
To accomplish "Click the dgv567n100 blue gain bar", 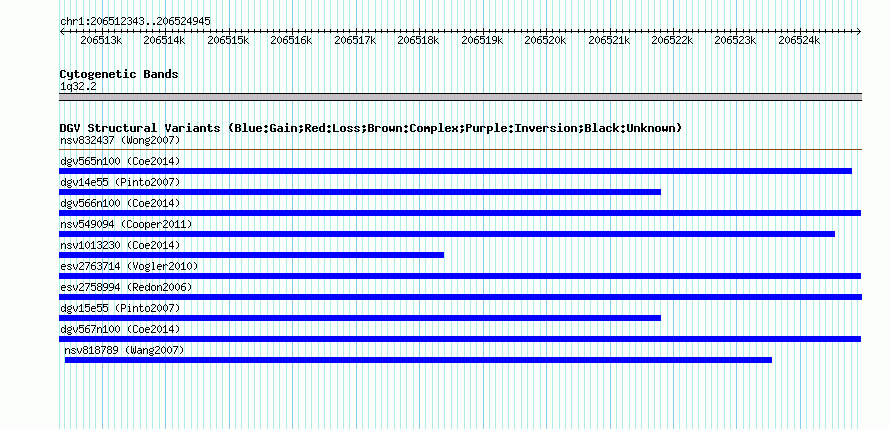I will pyautogui.click(x=460, y=339).
